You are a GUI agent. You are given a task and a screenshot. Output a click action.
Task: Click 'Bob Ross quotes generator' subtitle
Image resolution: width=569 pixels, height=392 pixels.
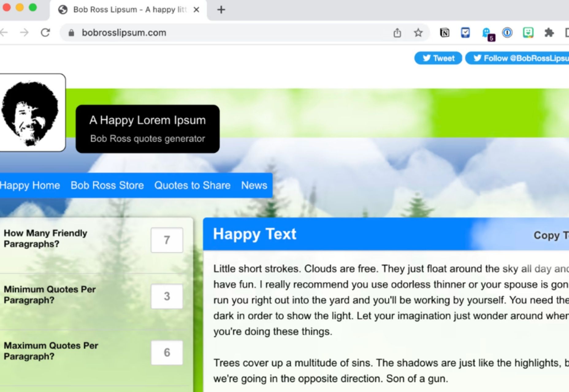pyautogui.click(x=147, y=139)
